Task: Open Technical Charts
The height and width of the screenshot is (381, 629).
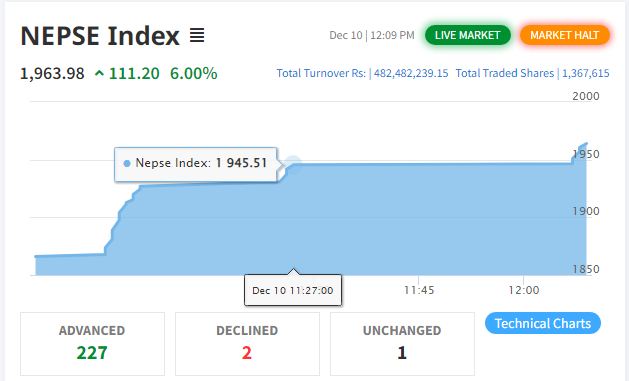Action: pos(543,323)
